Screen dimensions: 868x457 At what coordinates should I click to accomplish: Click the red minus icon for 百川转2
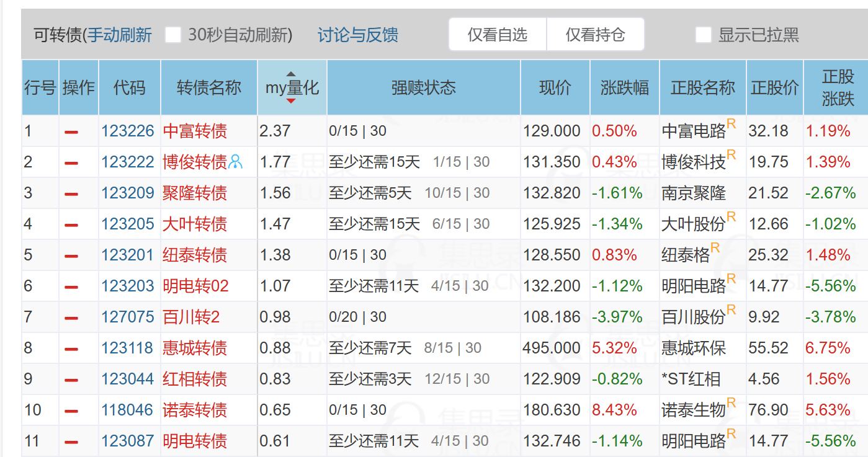(71, 318)
